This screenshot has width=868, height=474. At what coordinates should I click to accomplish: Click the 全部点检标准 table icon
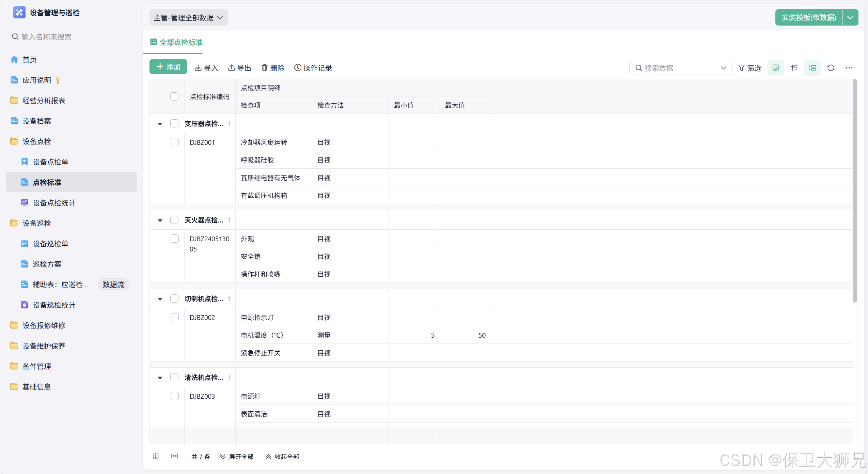coord(154,42)
